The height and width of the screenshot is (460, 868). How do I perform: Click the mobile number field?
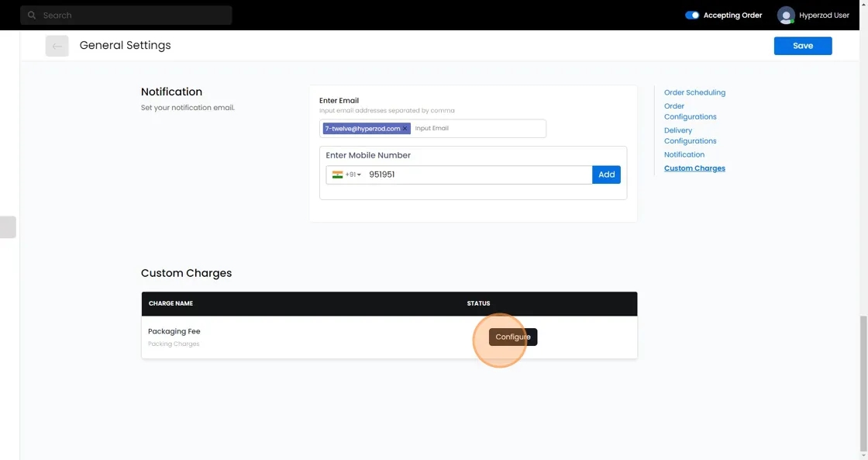click(x=477, y=175)
